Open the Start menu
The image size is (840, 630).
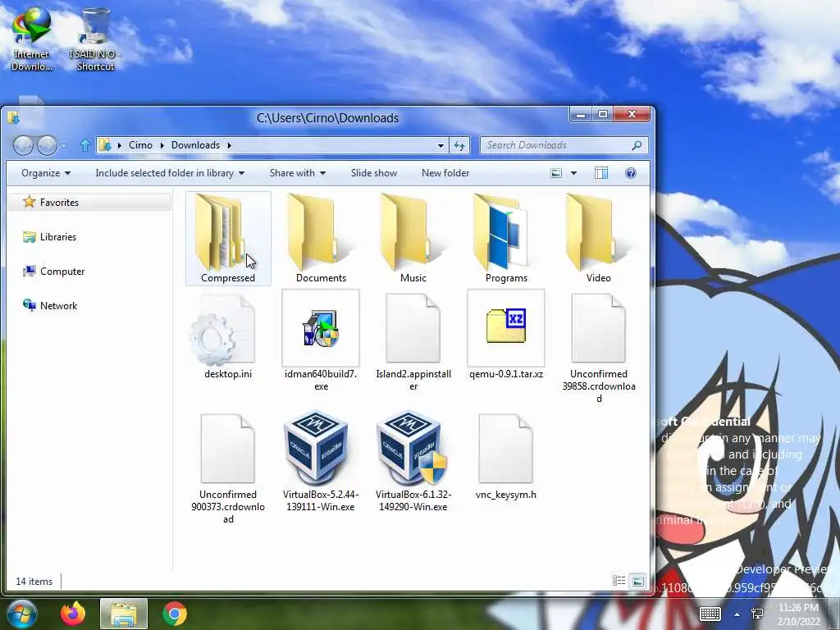(21, 614)
